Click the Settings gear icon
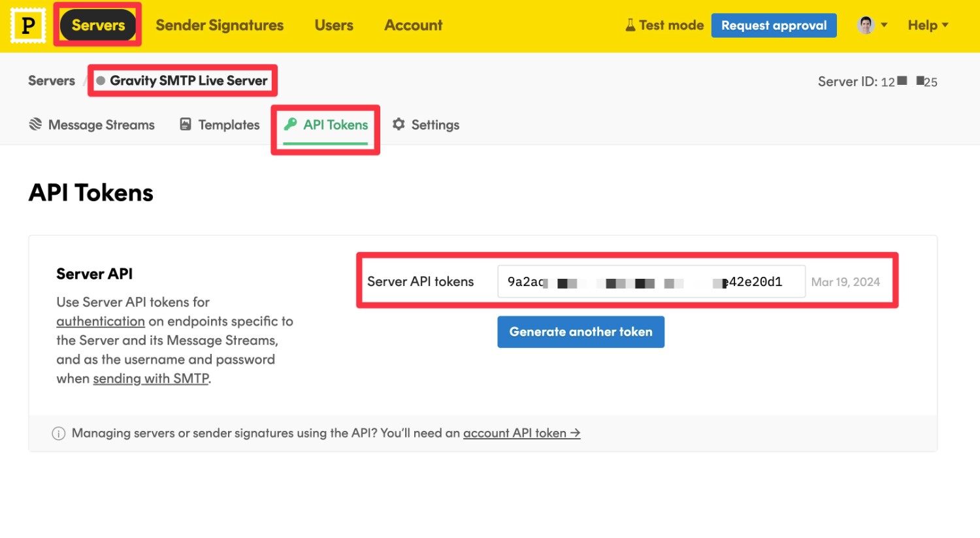Image resolution: width=980 pixels, height=538 pixels. click(x=399, y=124)
